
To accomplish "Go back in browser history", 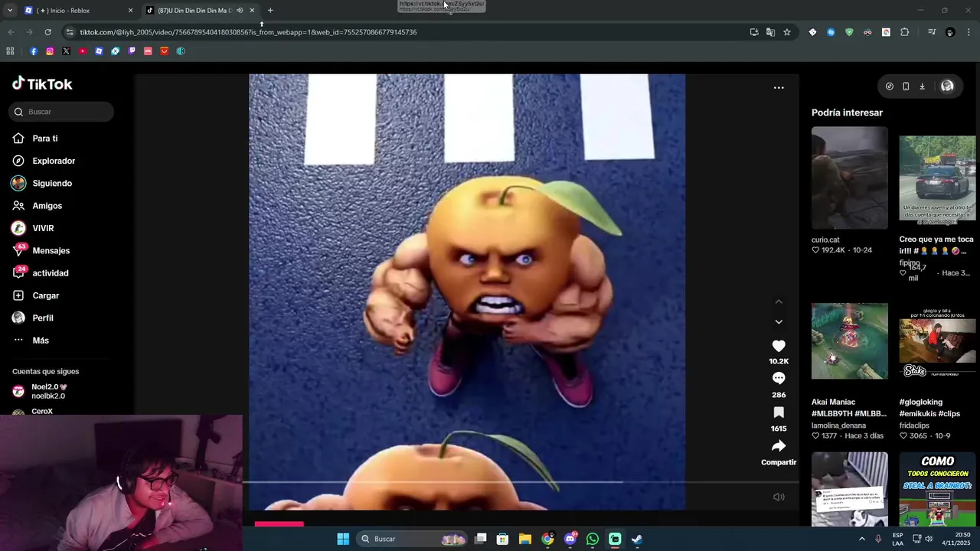I will point(11,32).
